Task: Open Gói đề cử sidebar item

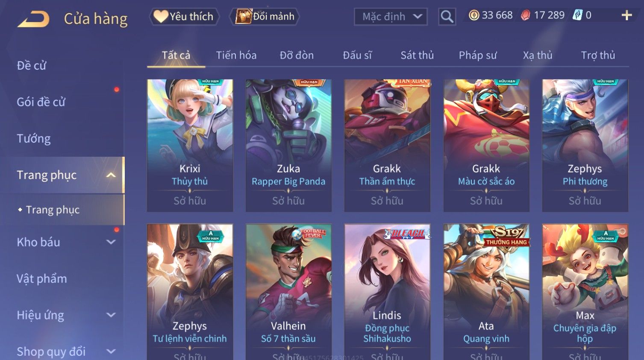Action: [x=41, y=102]
